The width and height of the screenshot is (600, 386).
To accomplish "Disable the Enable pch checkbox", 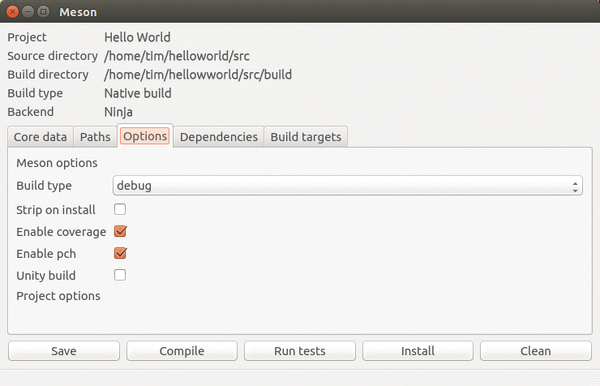I will click(x=120, y=253).
